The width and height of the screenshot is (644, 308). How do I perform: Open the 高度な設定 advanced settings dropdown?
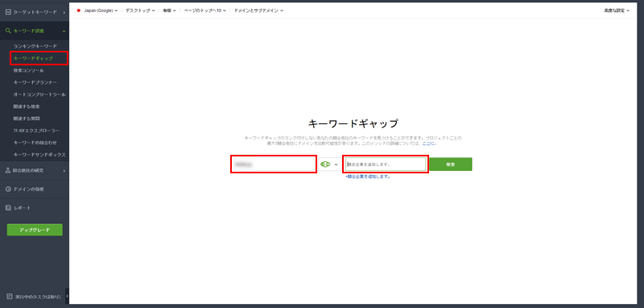tap(617, 10)
